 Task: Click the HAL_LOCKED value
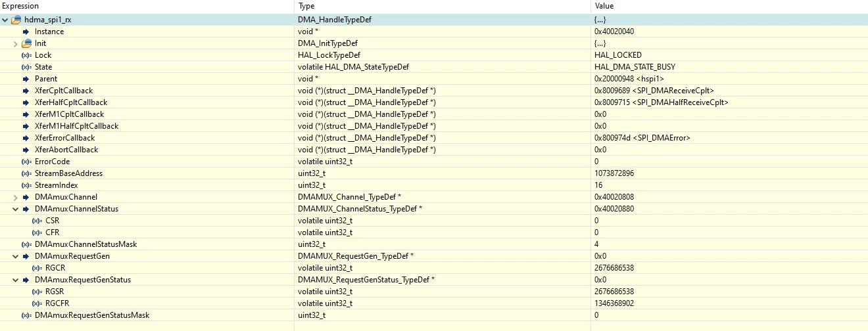tap(618, 55)
